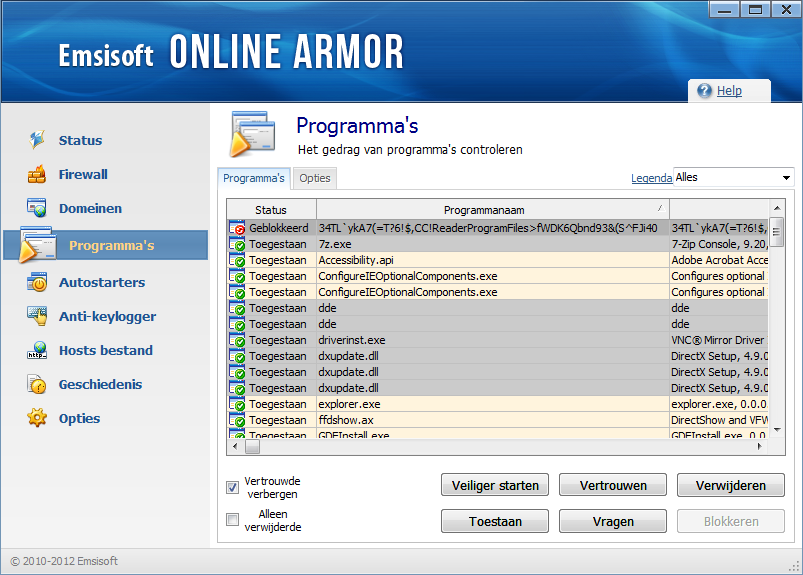
Task: Select the ffdshow.ax row
Action: (498, 420)
